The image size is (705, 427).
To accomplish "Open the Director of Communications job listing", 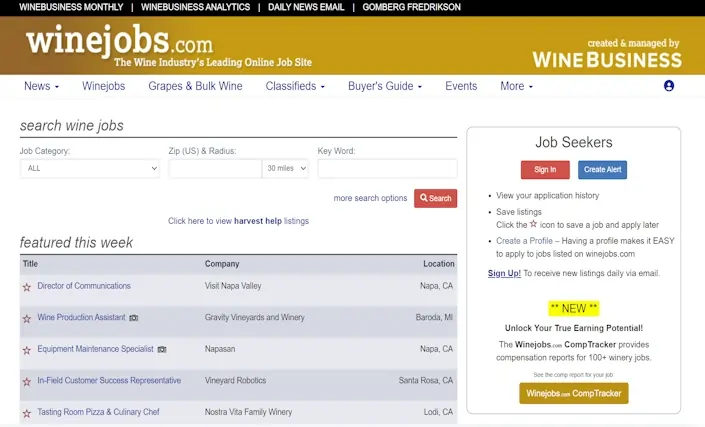I will click(84, 286).
